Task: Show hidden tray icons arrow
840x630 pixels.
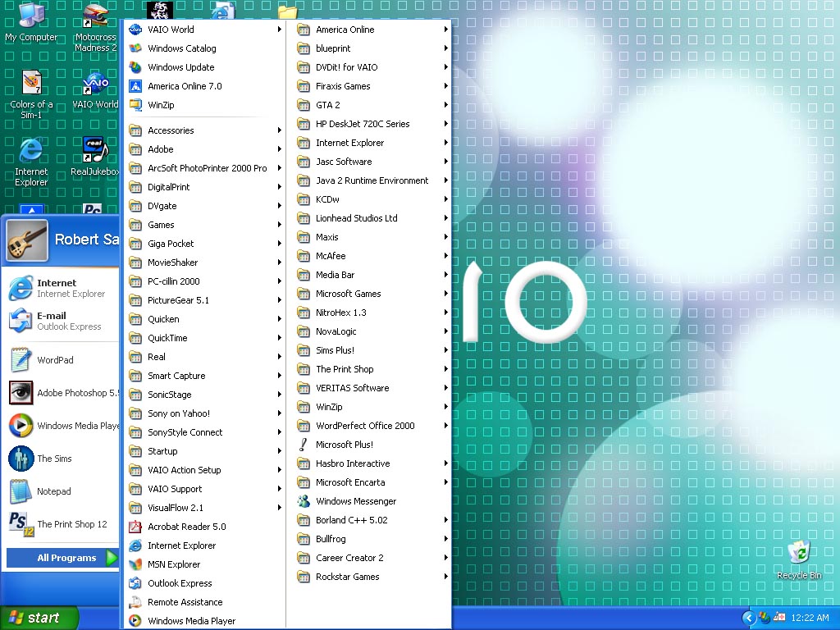Action: 749,618
